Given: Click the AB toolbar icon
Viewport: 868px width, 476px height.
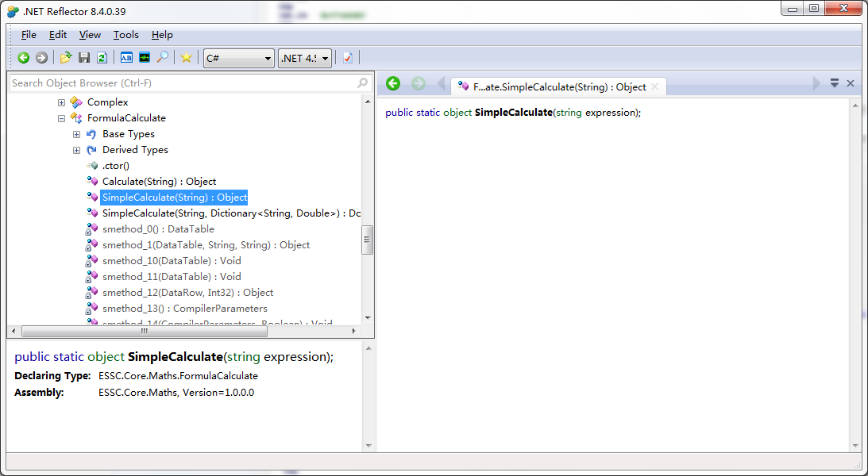Looking at the screenshot, I should pos(126,57).
